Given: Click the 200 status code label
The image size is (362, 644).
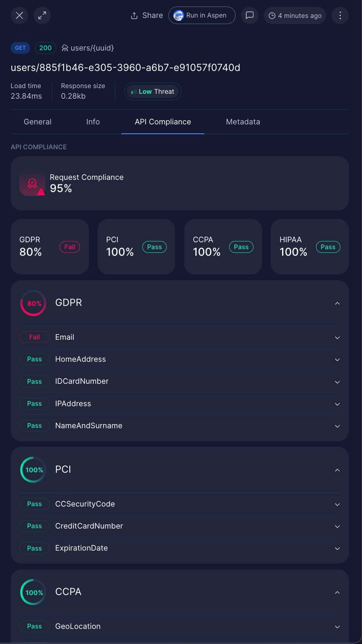Looking at the screenshot, I should 45,48.
